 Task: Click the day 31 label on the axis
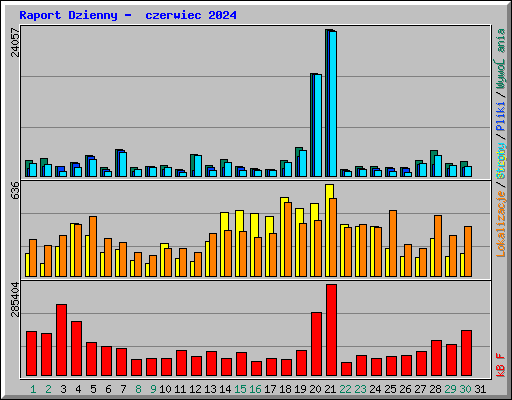[480, 389]
